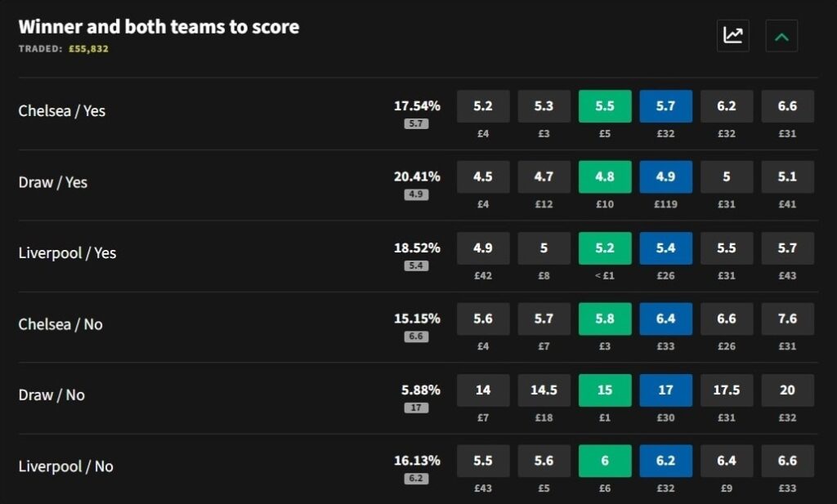Lay Liverpool / No at 6.2
Image resolution: width=837 pixels, height=504 pixels.
click(x=665, y=461)
